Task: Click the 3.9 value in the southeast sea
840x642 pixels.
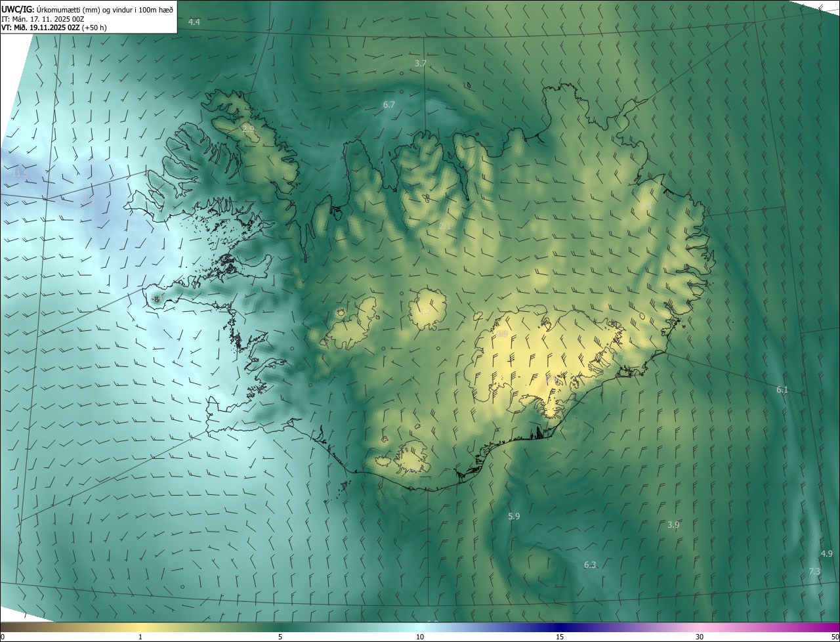Action: (x=673, y=524)
